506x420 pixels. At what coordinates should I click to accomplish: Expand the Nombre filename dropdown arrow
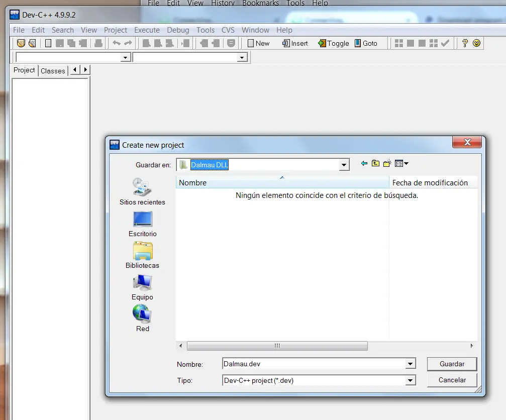[x=410, y=364]
